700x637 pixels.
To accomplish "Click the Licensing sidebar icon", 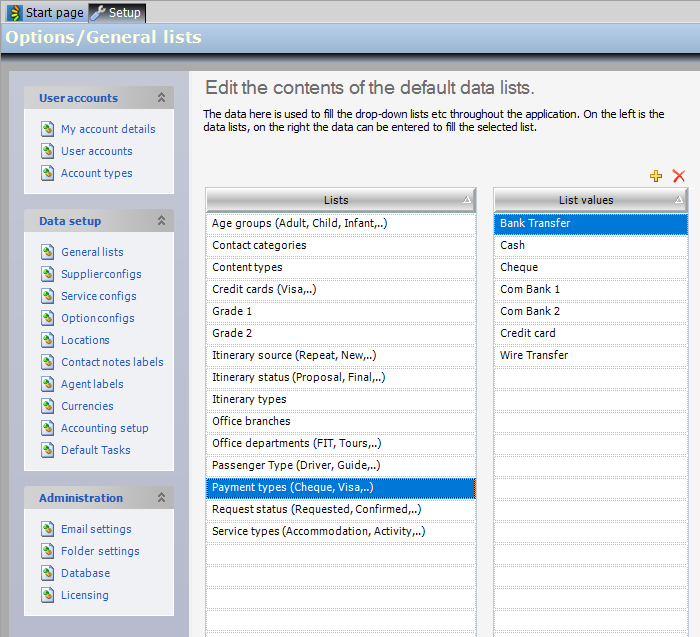I will (48, 595).
